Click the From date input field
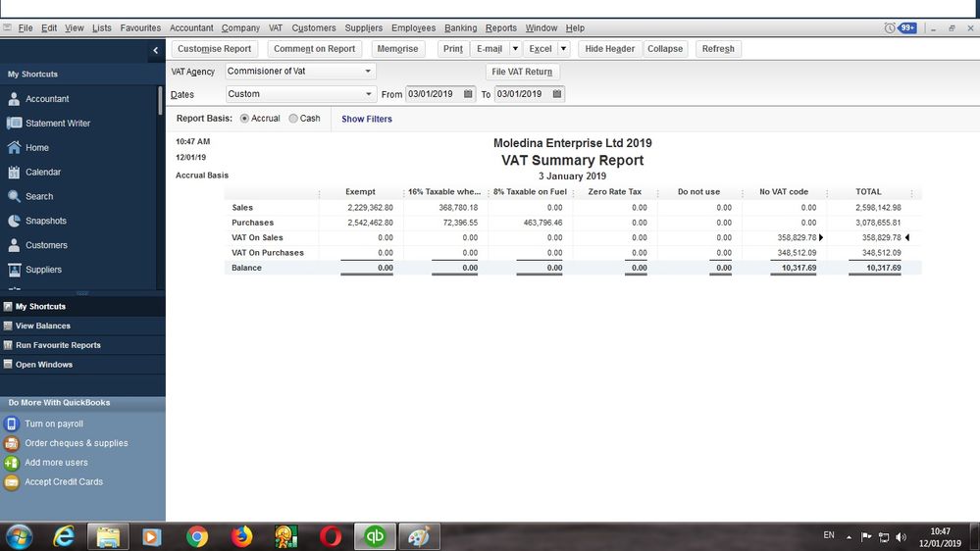This screenshot has width=980, height=551. click(434, 94)
